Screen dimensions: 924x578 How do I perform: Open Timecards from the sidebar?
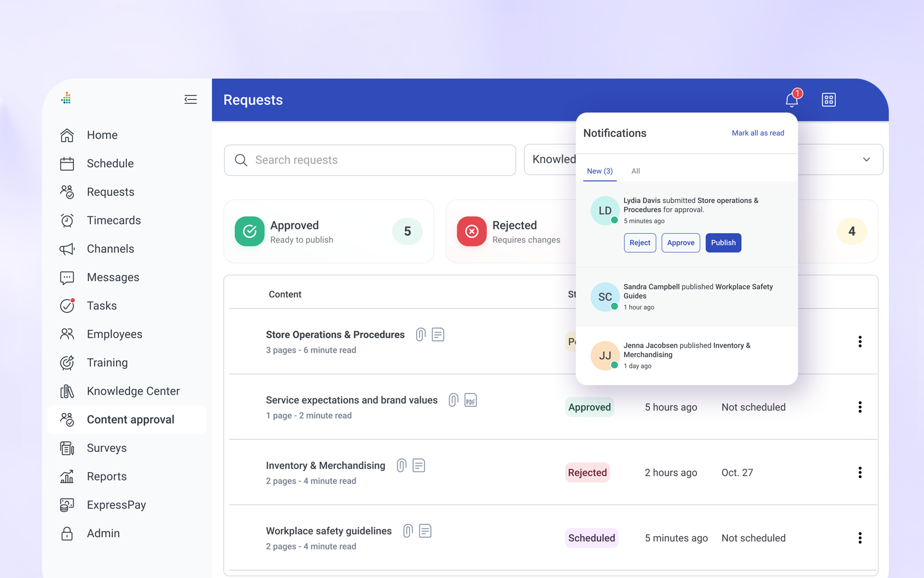(x=113, y=220)
